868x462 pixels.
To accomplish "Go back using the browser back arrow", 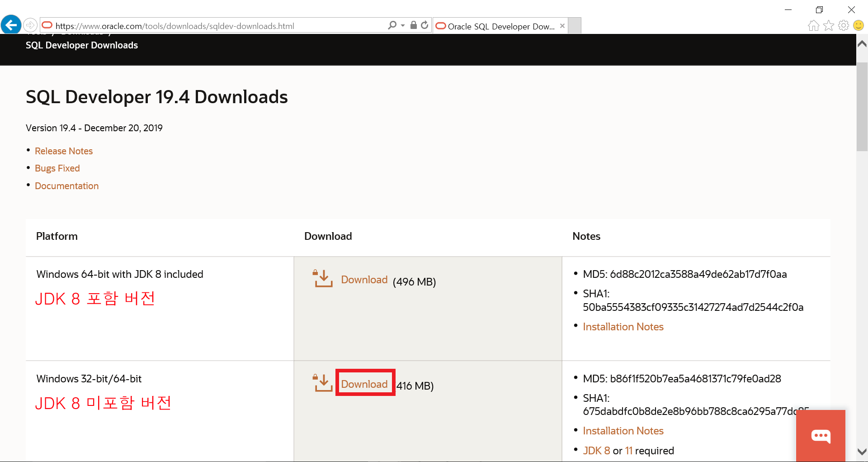I will [x=11, y=24].
